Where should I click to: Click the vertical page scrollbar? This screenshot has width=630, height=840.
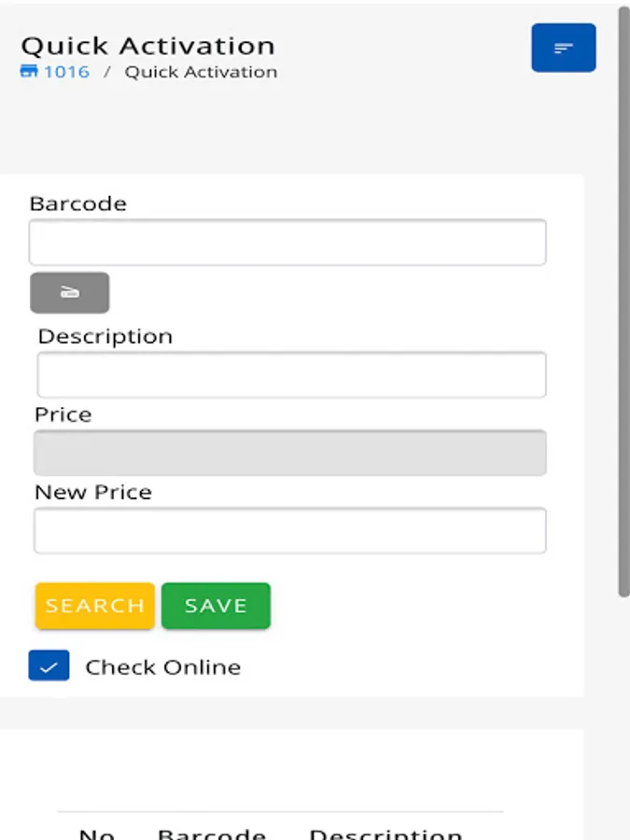623,299
